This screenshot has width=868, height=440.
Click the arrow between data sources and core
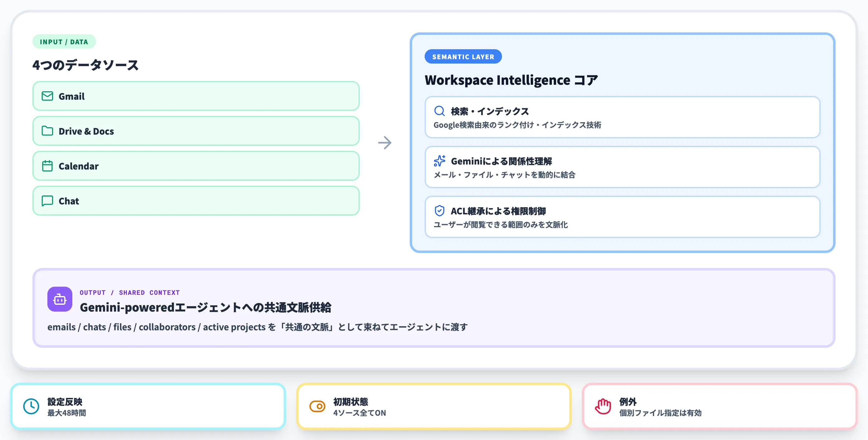[x=385, y=142]
